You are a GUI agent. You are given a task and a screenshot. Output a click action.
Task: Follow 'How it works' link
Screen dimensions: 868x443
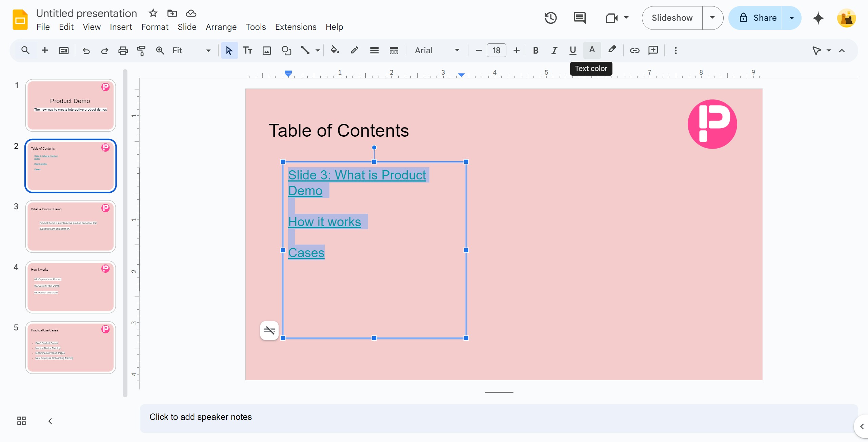point(324,222)
